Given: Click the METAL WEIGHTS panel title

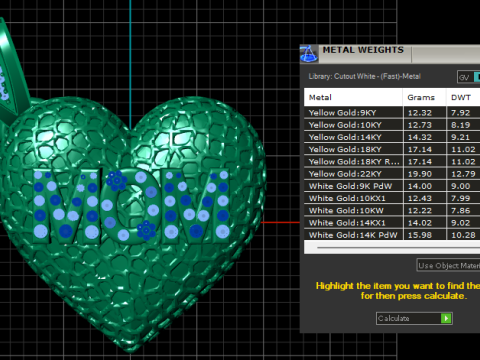Looking at the screenshot, I should tap(363, 50).
